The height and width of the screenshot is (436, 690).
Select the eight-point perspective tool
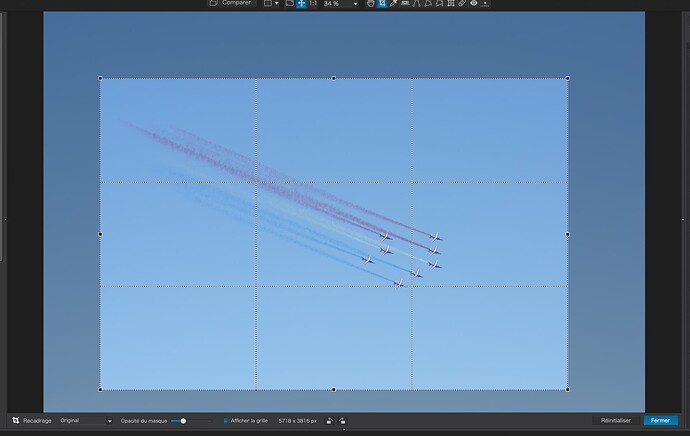click(439, 3)
